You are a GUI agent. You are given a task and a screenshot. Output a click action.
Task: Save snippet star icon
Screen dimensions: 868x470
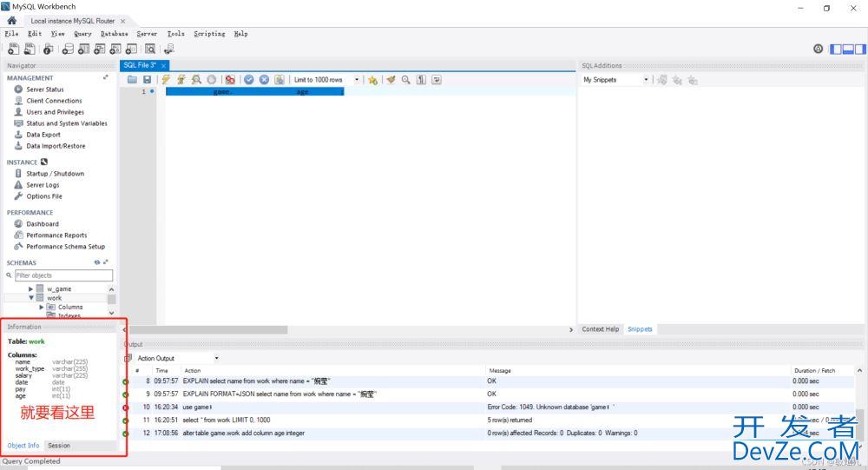coord(372,80)
